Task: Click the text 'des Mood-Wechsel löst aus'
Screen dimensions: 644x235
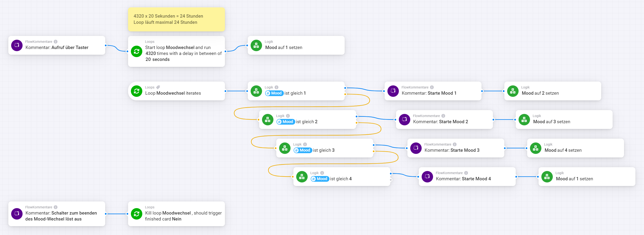Action: pyautogui.click(x=53, y=219)
